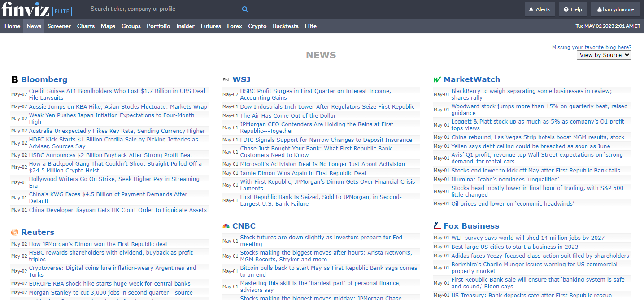Viewport: 644px width, 300px height.
Task: Open the MarketWatch section heading link
Action: [x=472, y=79]
